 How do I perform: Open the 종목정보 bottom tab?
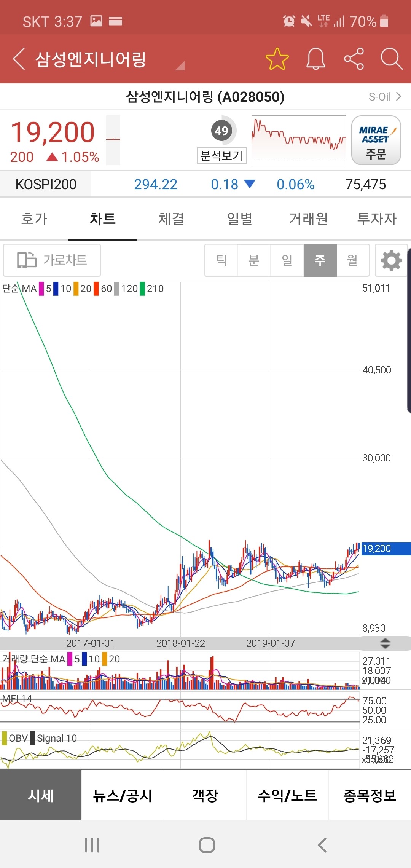point(370,796)
